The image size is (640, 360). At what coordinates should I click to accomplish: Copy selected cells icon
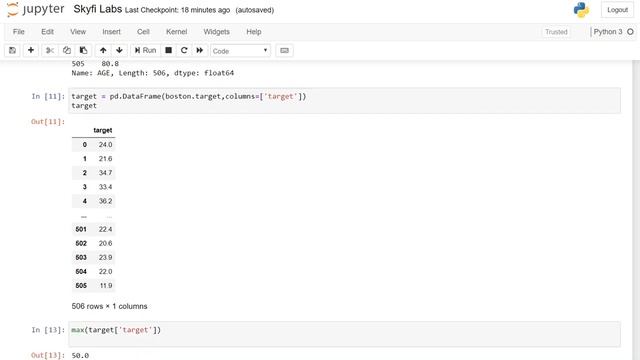click(67, 50)
